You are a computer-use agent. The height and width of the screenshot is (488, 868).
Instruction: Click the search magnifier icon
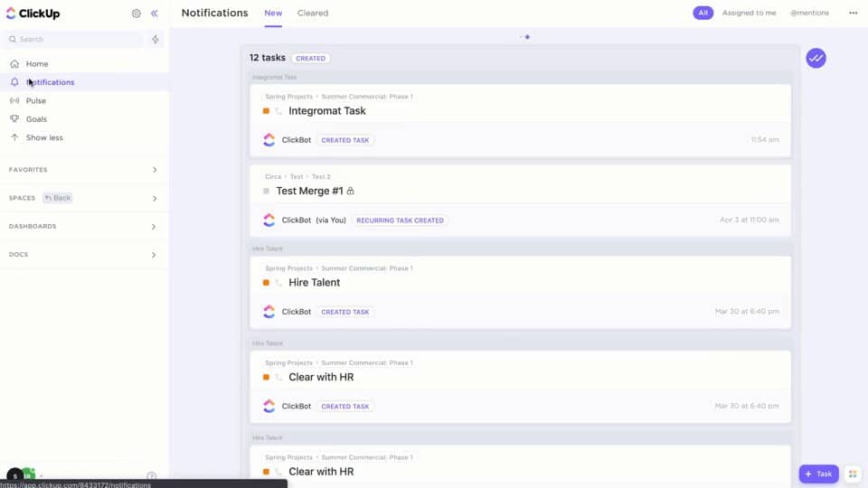point(13,39)
